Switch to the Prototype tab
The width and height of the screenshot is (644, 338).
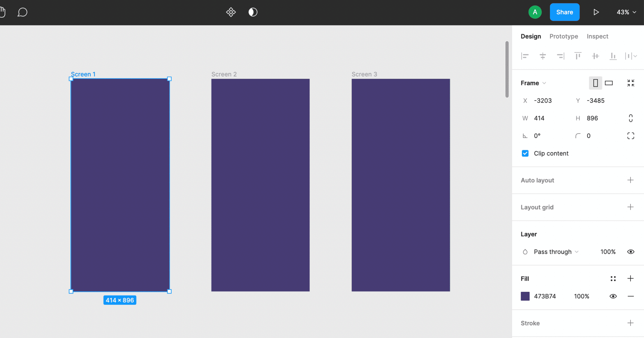click(x=563, y=36)
